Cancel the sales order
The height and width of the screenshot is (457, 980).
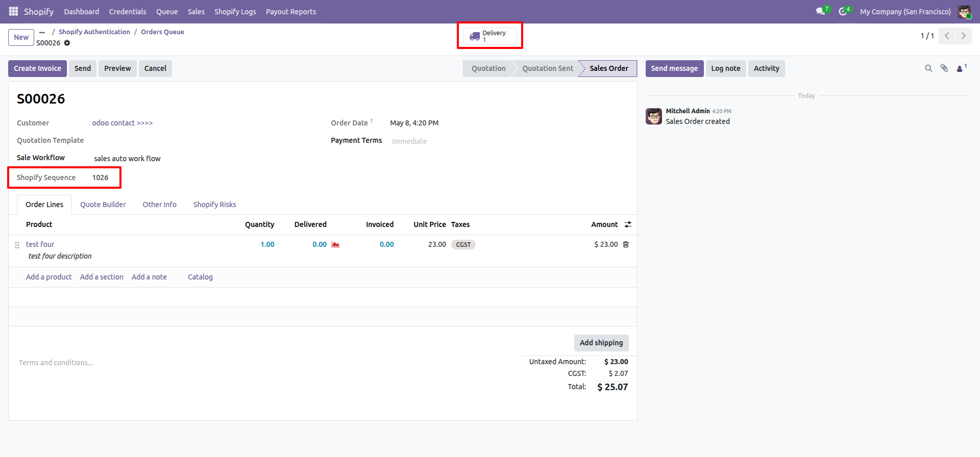click(155, 68)
